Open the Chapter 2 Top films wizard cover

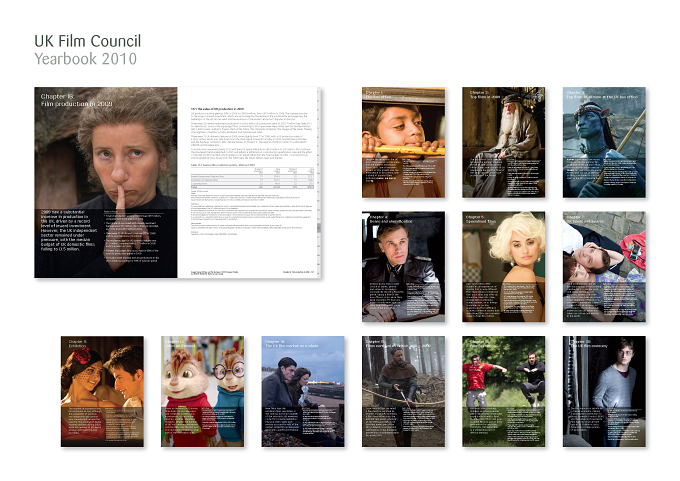pos(503,142)
